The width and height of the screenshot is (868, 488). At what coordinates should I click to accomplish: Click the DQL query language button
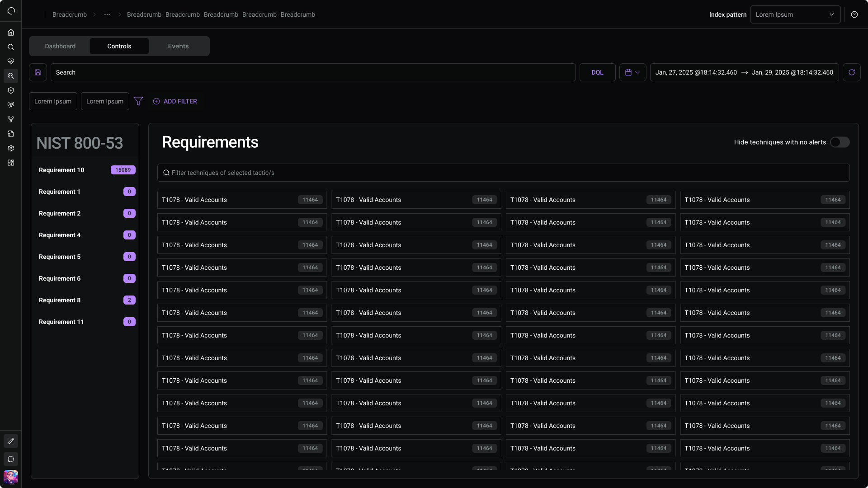598,72
